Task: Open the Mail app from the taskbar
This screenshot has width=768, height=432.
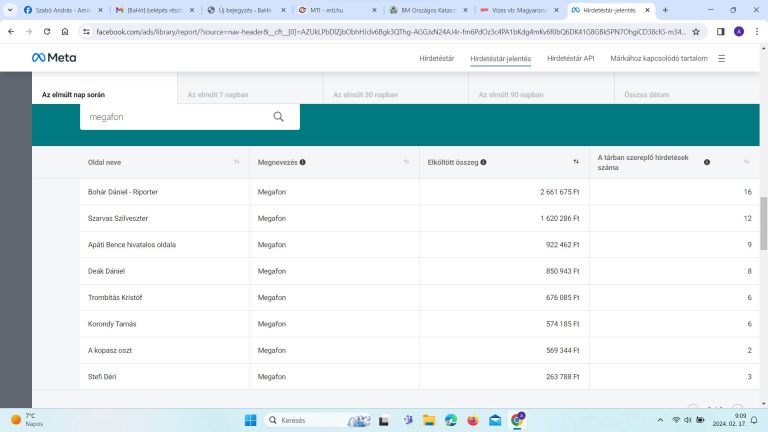Action: (x=495, y=420)
